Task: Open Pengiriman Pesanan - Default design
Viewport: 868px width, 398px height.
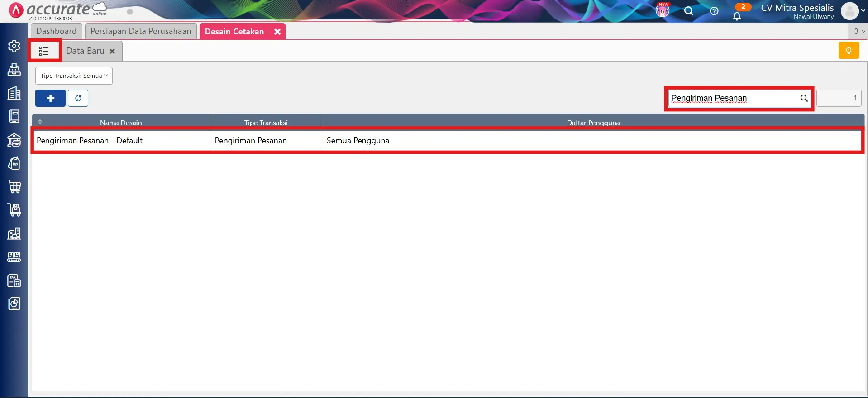Action: pos(90,141)
